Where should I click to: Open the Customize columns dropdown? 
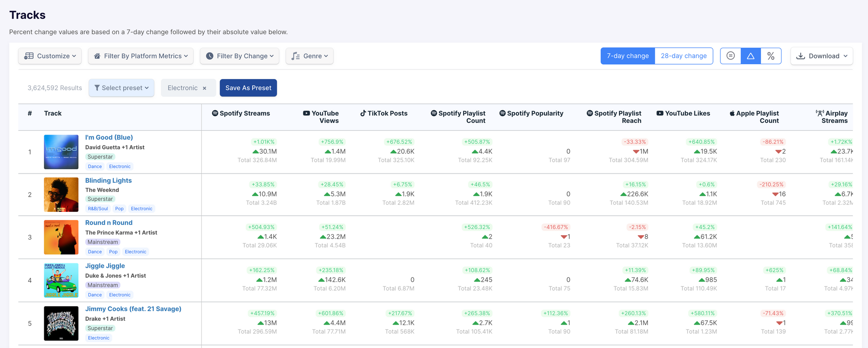pos(50,56)
